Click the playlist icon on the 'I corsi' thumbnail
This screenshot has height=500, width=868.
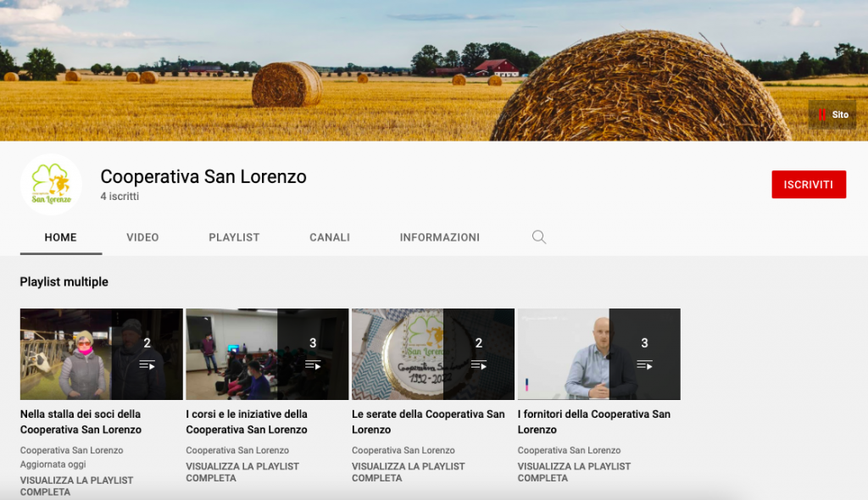(313, 365)
